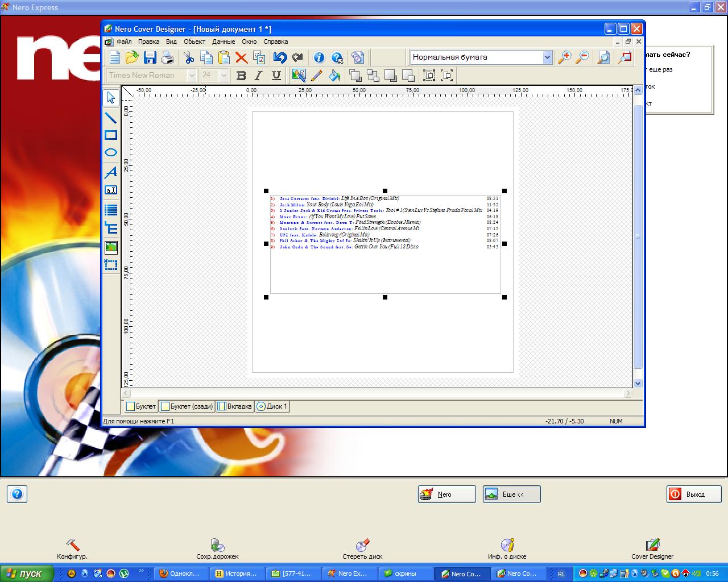This screenshot has width=728, height=582.
Task: Open the Объект menu
Action: point(195,41)
